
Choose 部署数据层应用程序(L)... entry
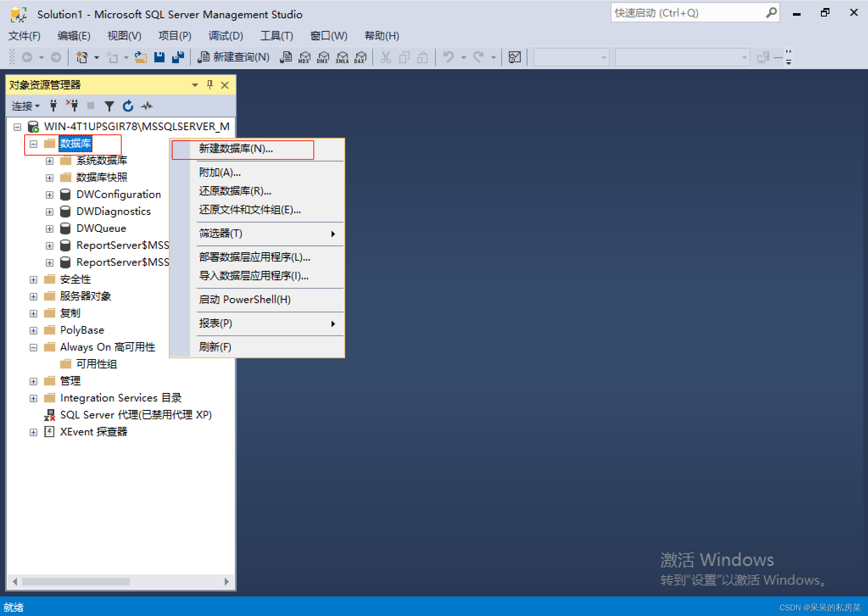click(257, 257)
